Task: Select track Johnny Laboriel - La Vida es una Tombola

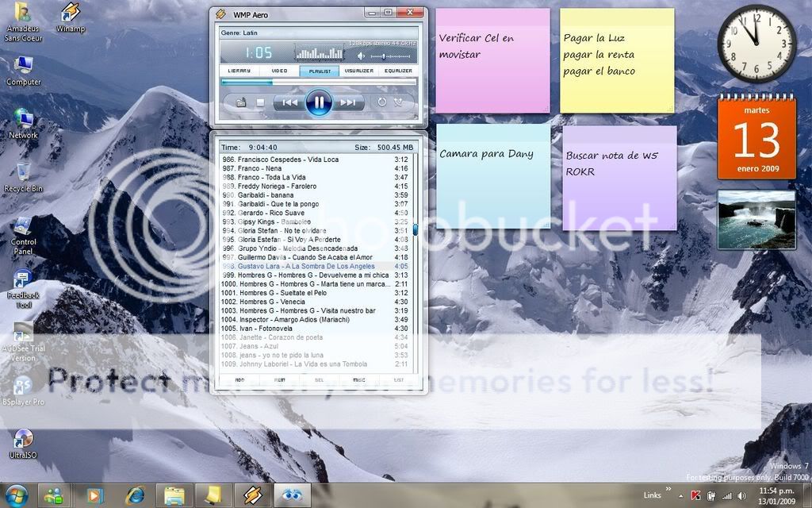Action: (x=315, y=364)
